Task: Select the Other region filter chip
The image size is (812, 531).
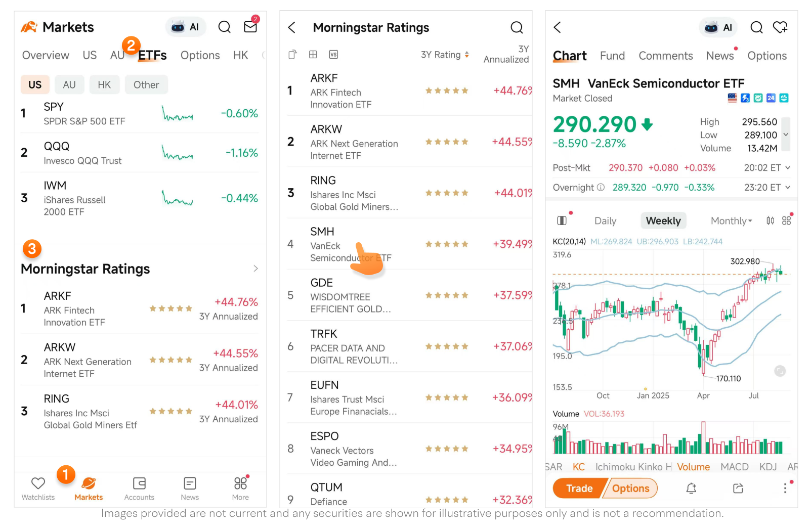Action: pyautogui.click(x=146, y=84)
